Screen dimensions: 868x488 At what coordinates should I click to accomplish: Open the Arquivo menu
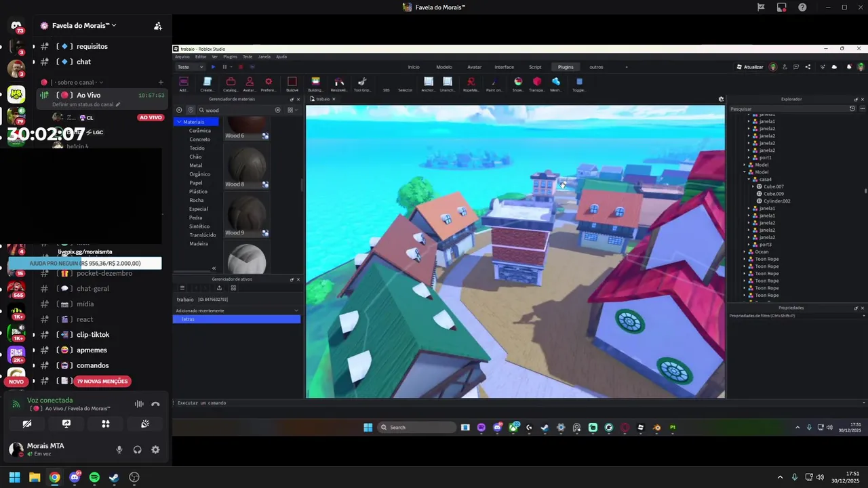182,57
